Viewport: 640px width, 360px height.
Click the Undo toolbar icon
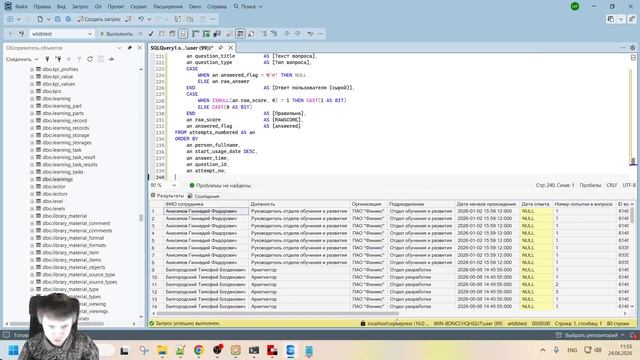141,19
